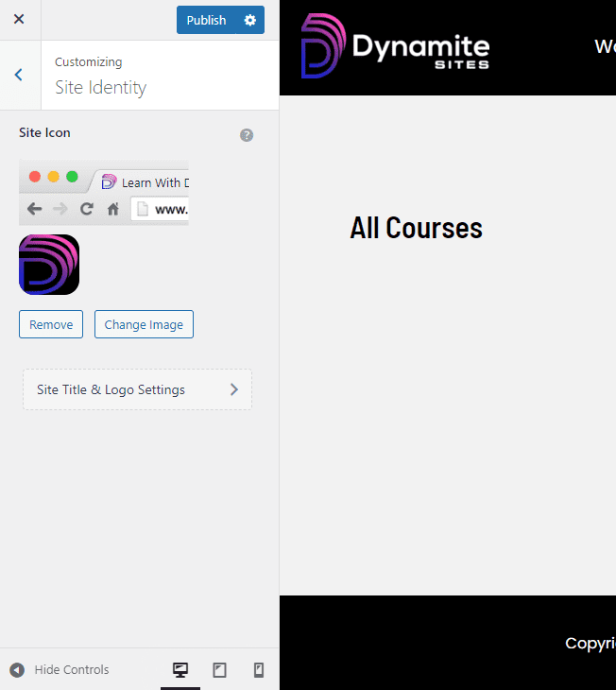This screenshot has width=616, height=690.
Task: Click the Hide Controls collapse arrow icon
Action: [16, 670]
